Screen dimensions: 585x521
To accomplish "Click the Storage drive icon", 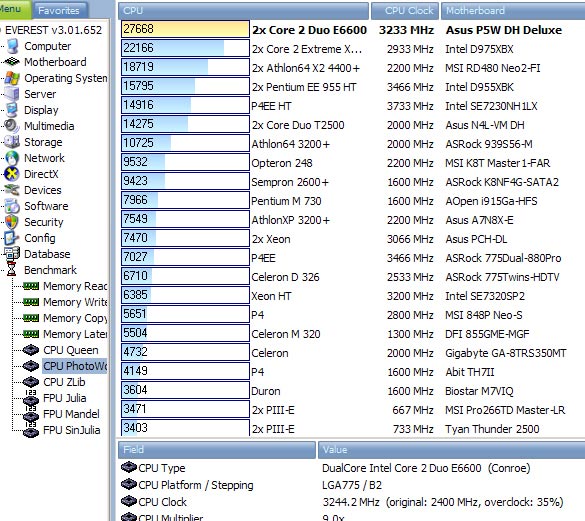I will (x=12, y=142).
